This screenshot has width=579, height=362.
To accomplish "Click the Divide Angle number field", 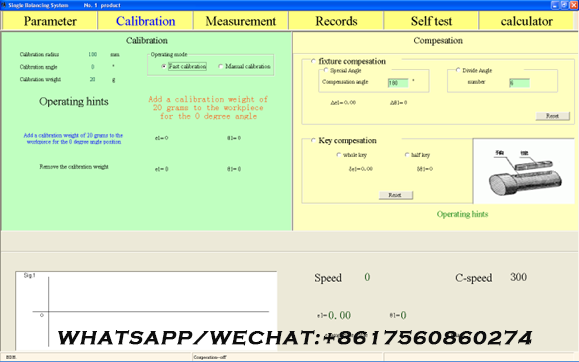I will (519, 83).
